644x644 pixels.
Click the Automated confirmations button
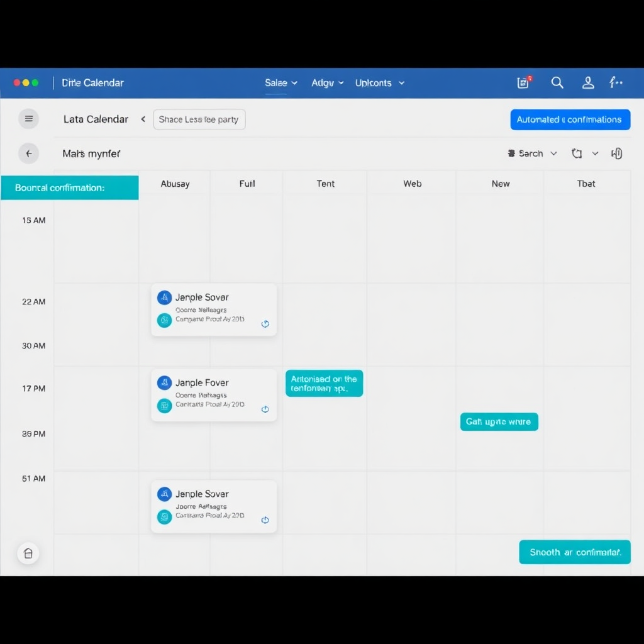(570, 119)
